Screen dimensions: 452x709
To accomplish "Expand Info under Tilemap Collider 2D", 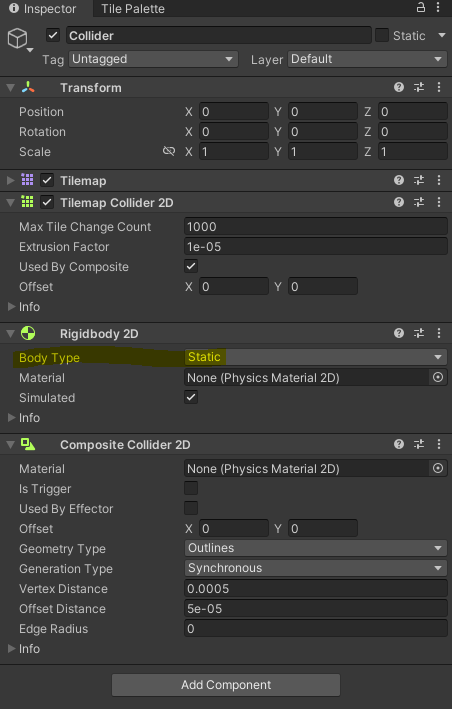I will 12,307.
